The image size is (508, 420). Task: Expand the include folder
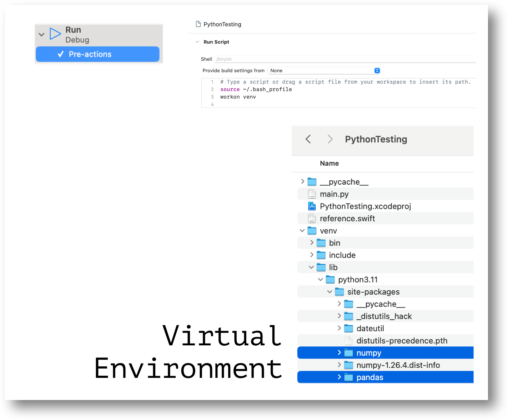point(312,255)
